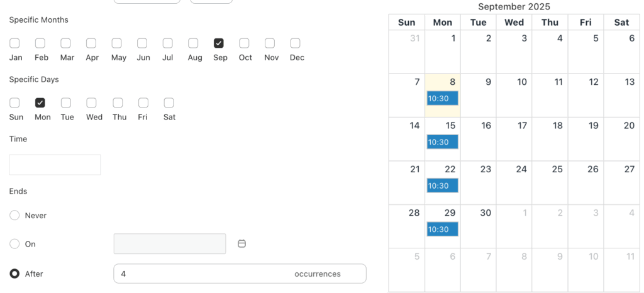644x293 pixels.
Task: Check the Jan month checkbox
Action: coord(14,43)
